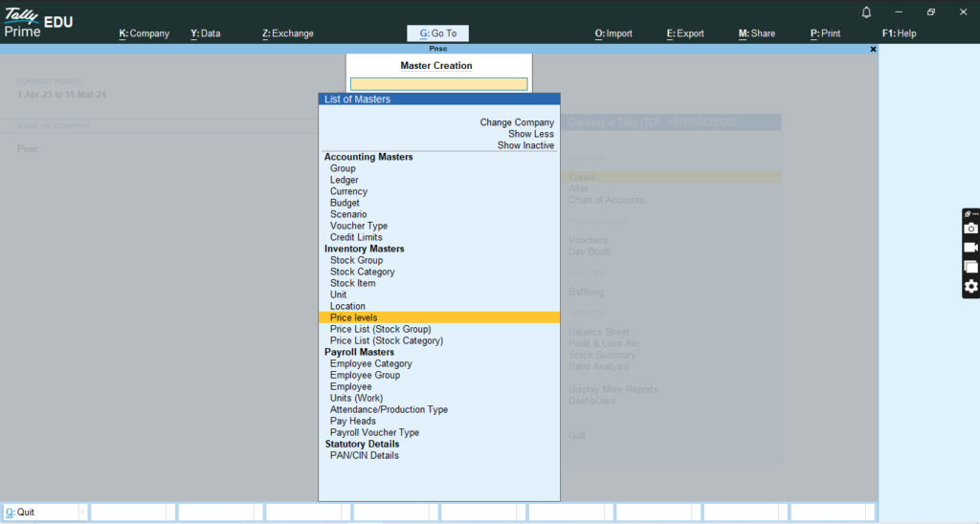
Task: Open the settings gear in side toolbar
Action: [970, 286]
